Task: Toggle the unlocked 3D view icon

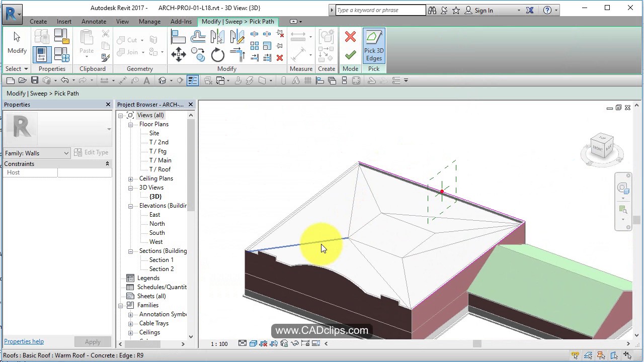Action: point(284,343)
